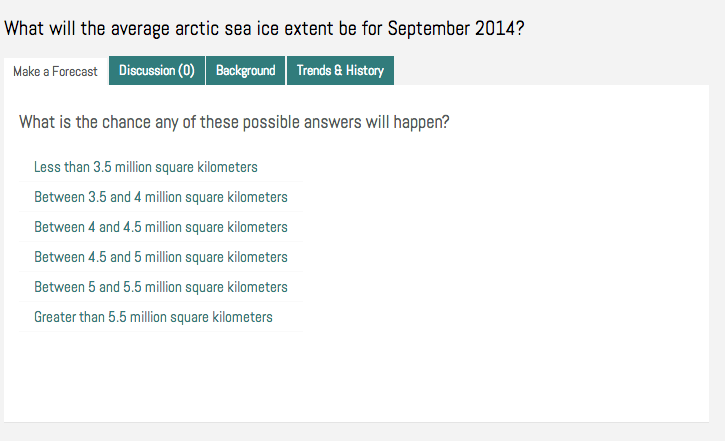The width and height of the screenshot is (725, 441).
Task: Select Between 5 and 5.5 million answer
Action: coord(161,287)
